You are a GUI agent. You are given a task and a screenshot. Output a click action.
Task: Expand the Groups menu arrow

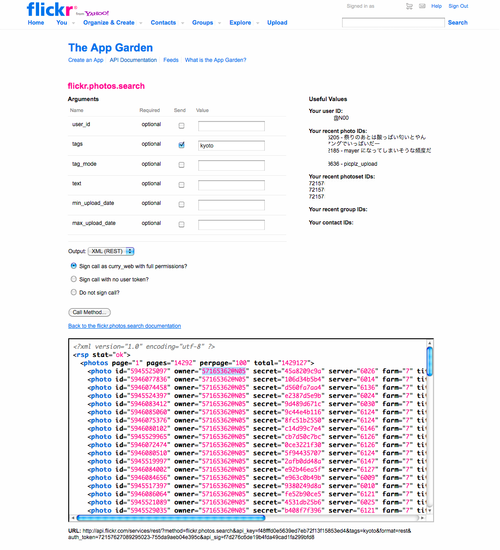220,23
